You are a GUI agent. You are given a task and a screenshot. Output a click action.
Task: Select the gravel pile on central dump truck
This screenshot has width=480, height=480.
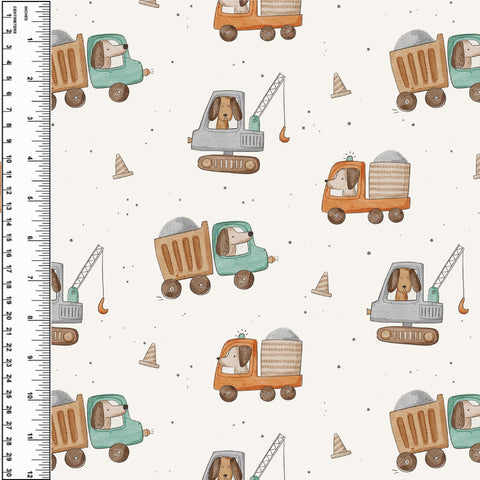[179, 227]
